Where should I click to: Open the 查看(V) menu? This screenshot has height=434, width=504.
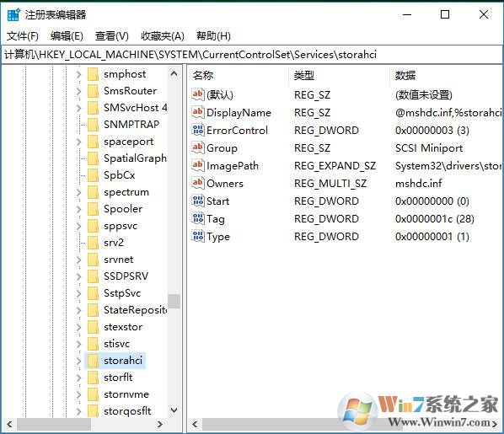tap(112, 36)
